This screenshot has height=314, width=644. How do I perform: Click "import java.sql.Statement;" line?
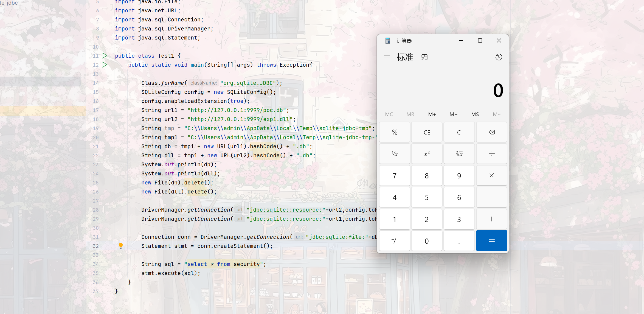158,38
